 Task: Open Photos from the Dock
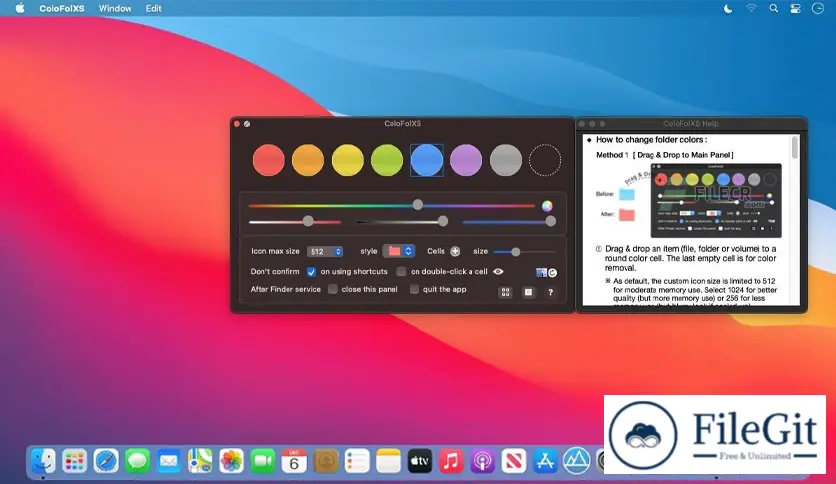pos(231,461)
